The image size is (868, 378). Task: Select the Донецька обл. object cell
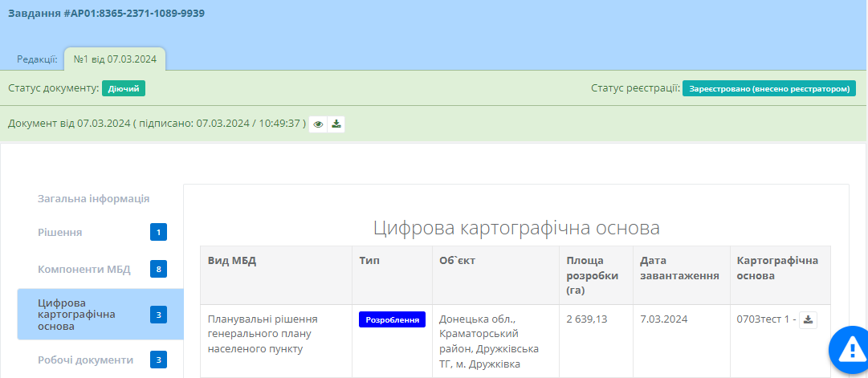point(490,342)
